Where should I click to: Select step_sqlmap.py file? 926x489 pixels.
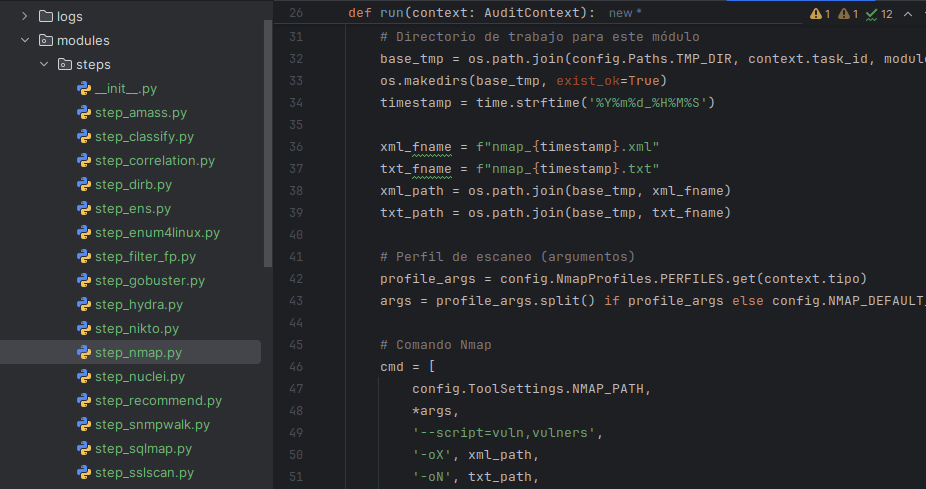(144, 448)
